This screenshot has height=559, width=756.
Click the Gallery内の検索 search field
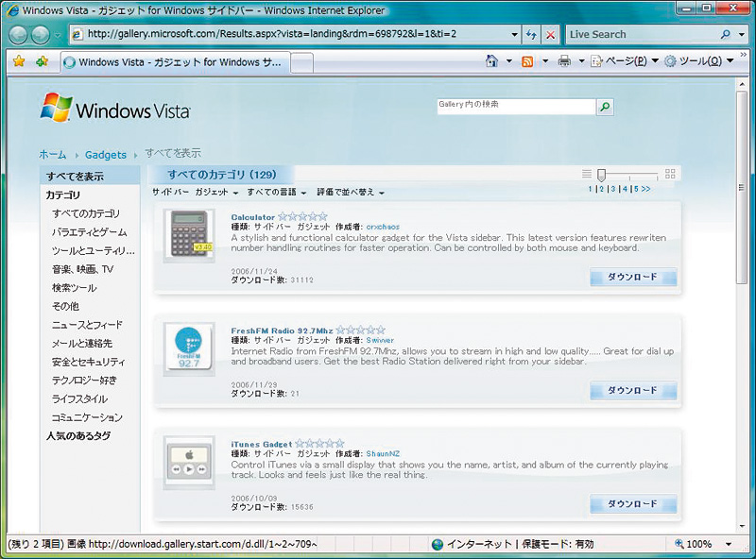tap(515, 106)
